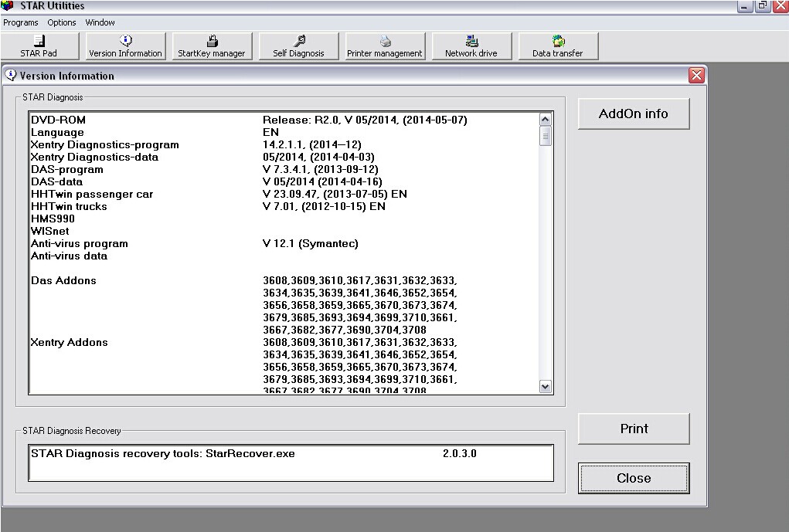
Task: Open Printer management
Action: pyautogui.click(x=385, y=46)
